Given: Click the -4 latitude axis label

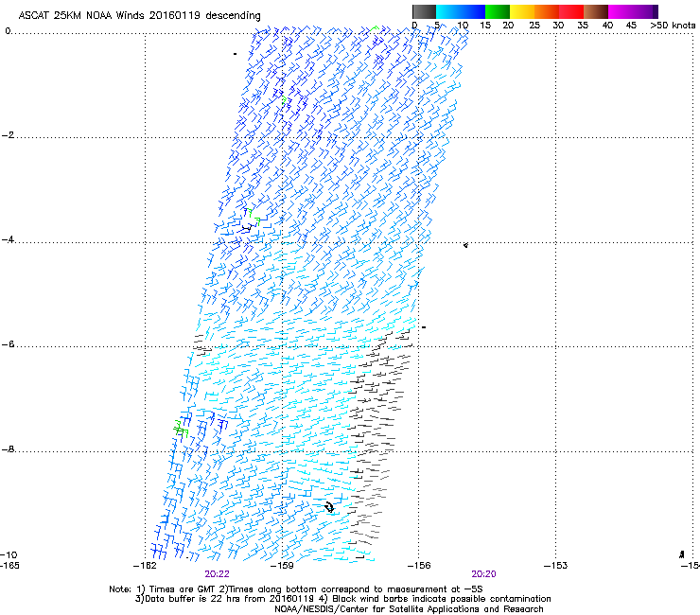Looking at the screenshot, I should click(8, 239).
